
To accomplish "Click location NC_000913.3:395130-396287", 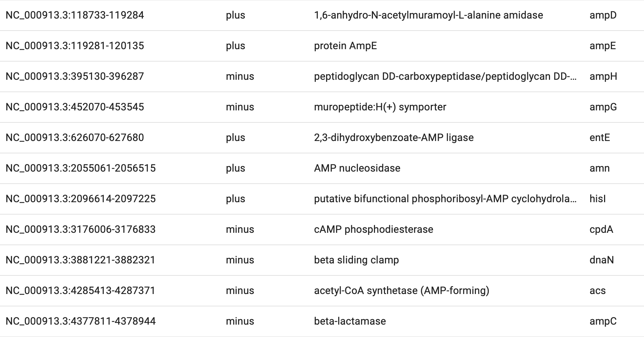I will 75,76.
